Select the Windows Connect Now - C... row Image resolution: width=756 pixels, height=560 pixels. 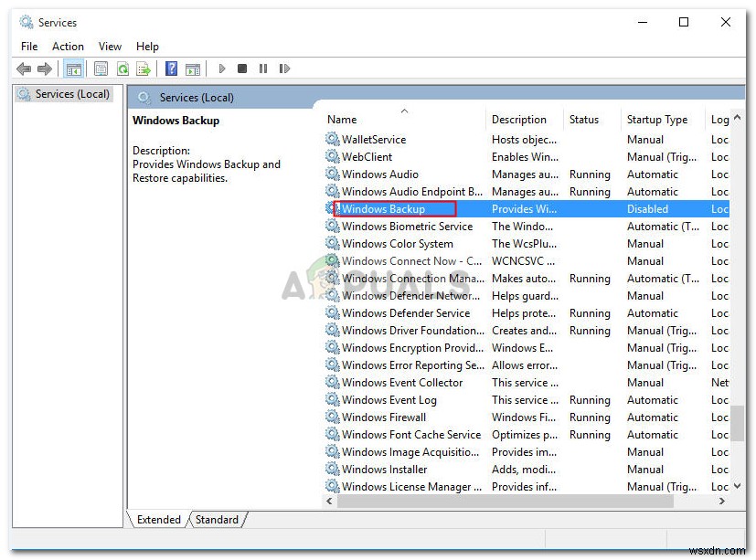[527, 260]
